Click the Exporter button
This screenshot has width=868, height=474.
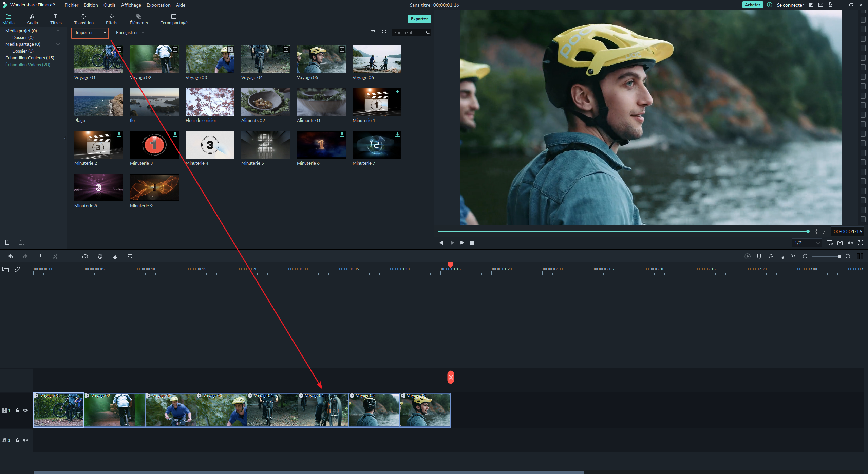pos(419,19)
